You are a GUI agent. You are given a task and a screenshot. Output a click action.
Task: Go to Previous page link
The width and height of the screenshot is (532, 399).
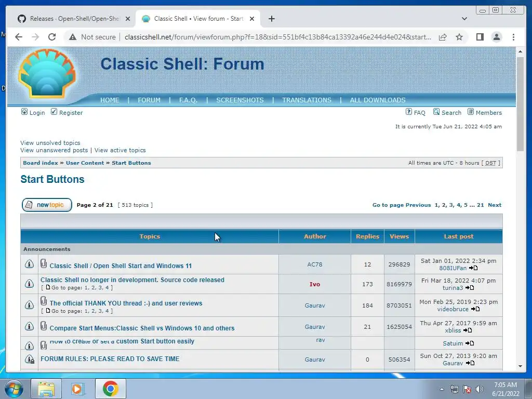(418, 205)
